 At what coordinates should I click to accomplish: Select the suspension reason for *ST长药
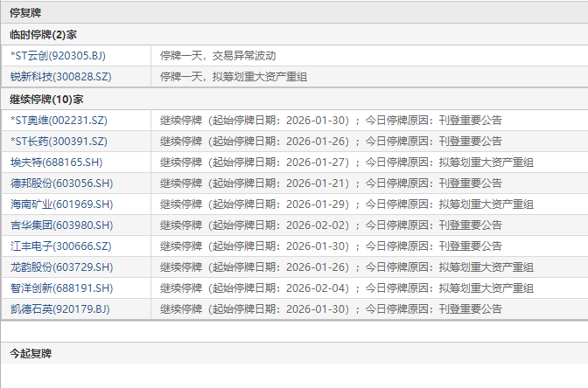click(331, 142)
